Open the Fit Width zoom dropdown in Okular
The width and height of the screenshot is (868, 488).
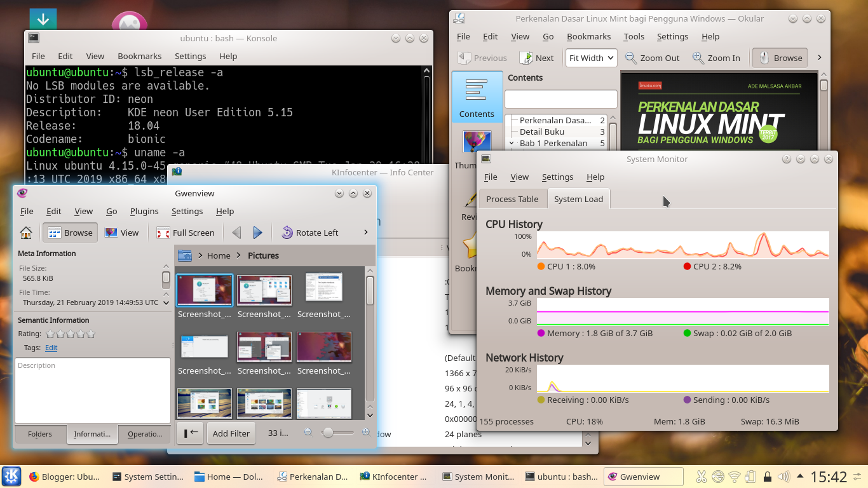[590, 58]
